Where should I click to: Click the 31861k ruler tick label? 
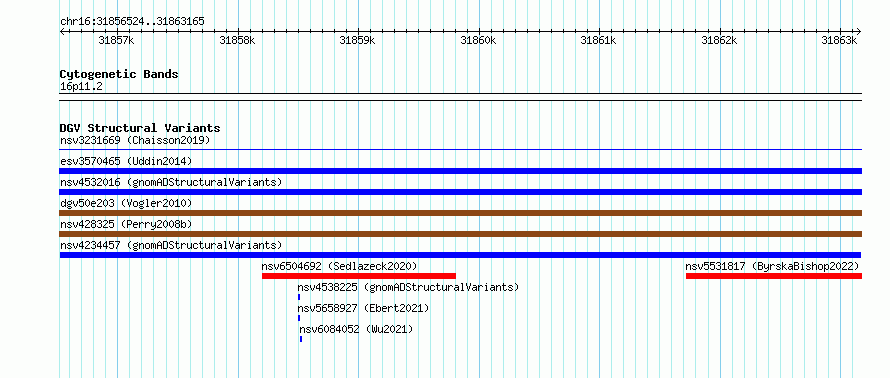point(599,40)
